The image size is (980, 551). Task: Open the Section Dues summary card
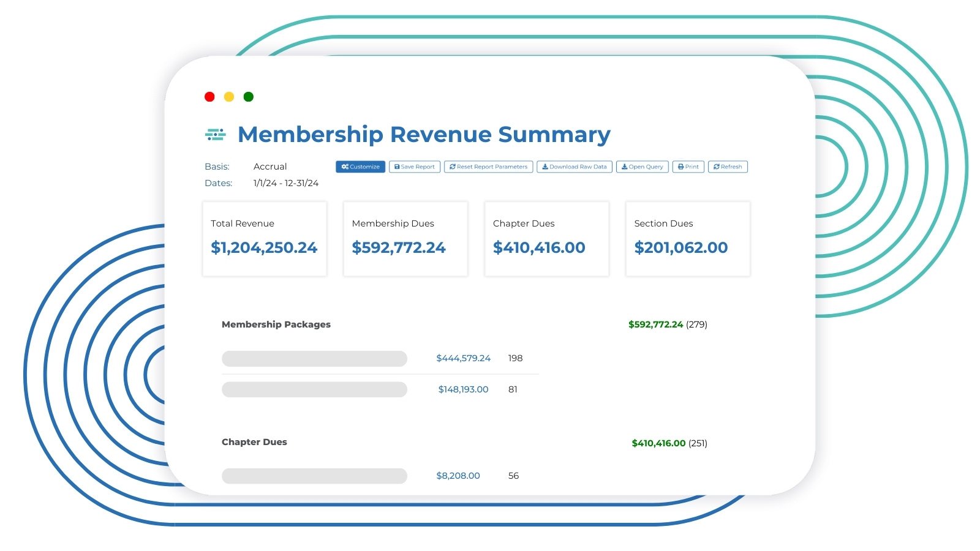click(x=688, y=239)
